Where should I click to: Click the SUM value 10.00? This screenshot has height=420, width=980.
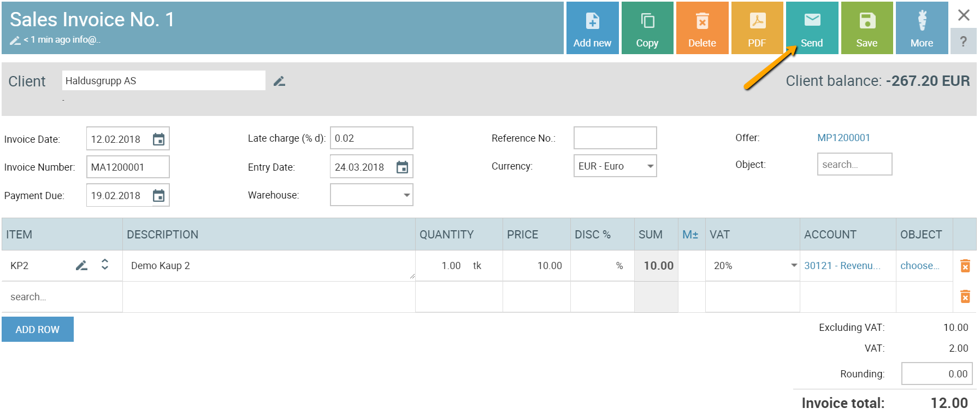pyautogui.click(x=659, y=265)
